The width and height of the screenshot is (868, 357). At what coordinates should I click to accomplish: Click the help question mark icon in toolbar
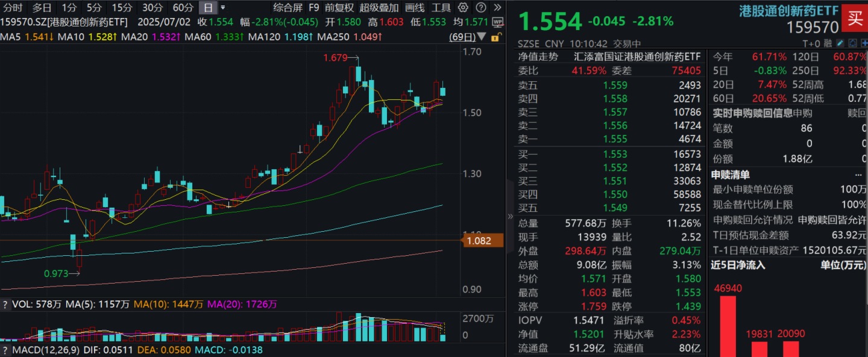(x=480, y=8)
